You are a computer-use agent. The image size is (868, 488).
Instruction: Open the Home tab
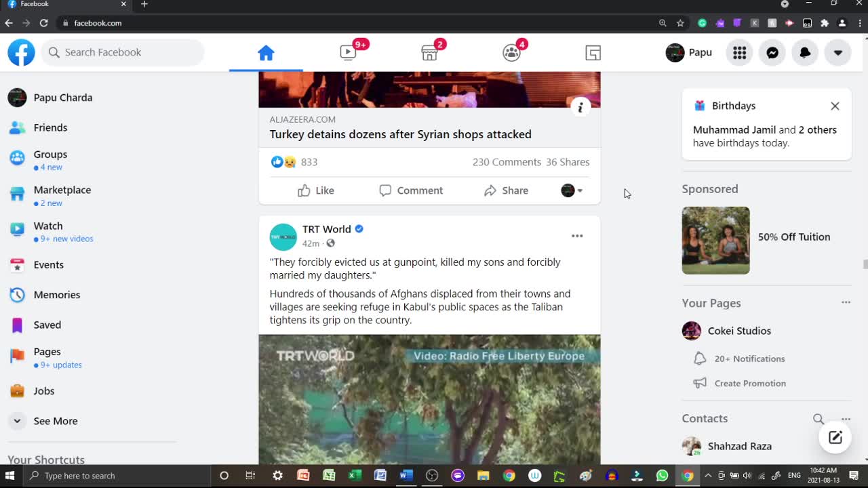tap(266, 53)
